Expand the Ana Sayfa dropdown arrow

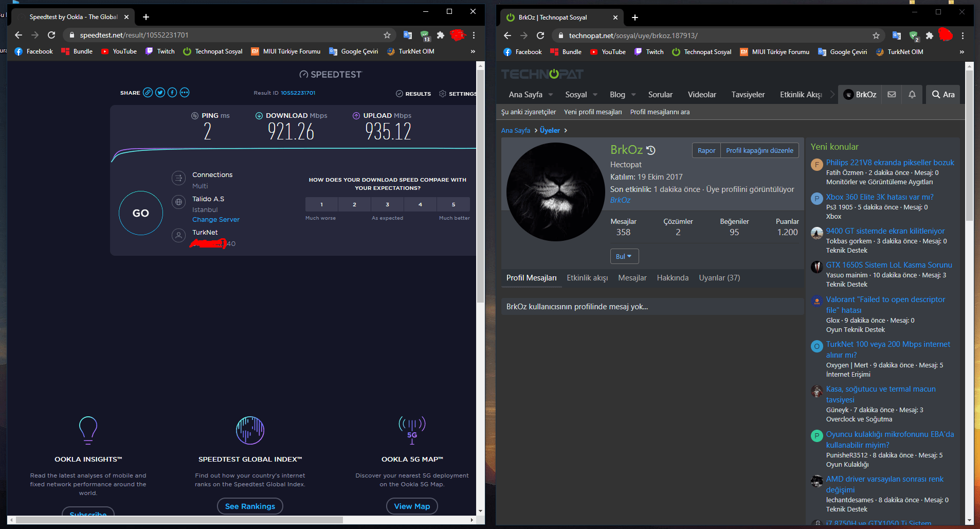pos(551,95)
